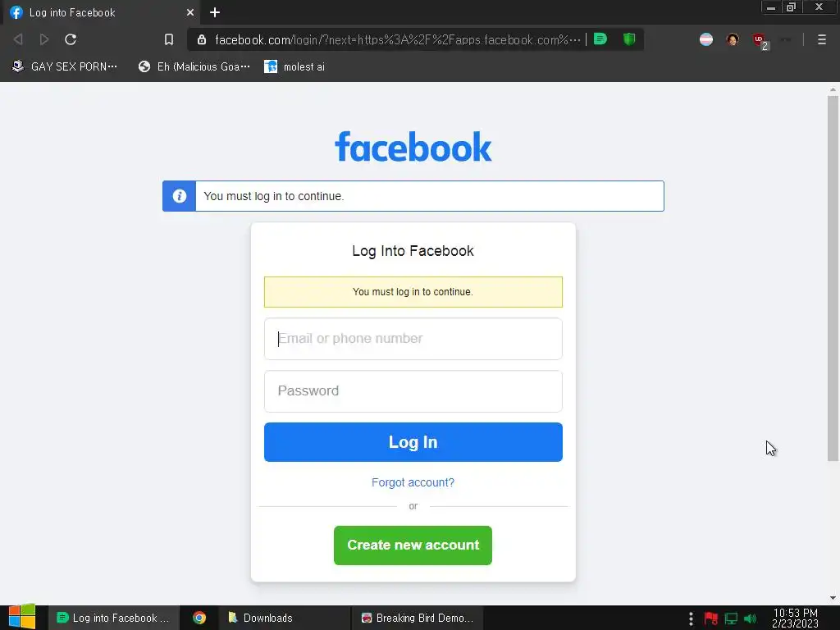Image resolution: width=840 pixels, height=630 pixels.
Task: Click the striped flag circular extension icon
Action: pos(706,39)
